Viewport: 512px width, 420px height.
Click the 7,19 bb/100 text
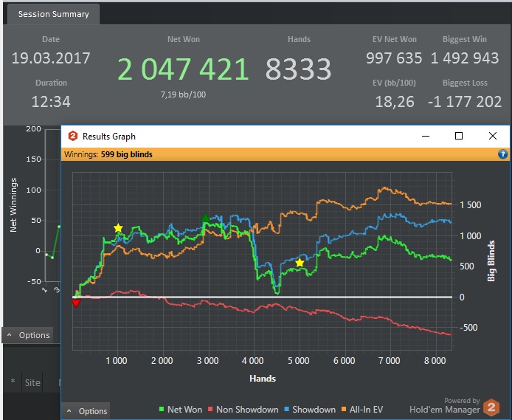(183, 94)
